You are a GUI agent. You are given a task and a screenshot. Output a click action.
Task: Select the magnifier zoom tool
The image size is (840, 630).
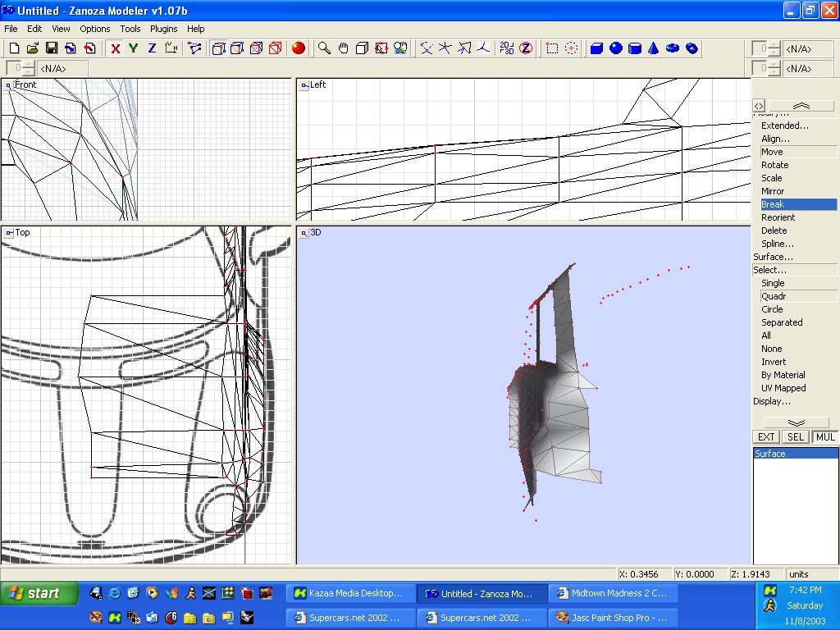pyautogui.click(x=325, y=48)
